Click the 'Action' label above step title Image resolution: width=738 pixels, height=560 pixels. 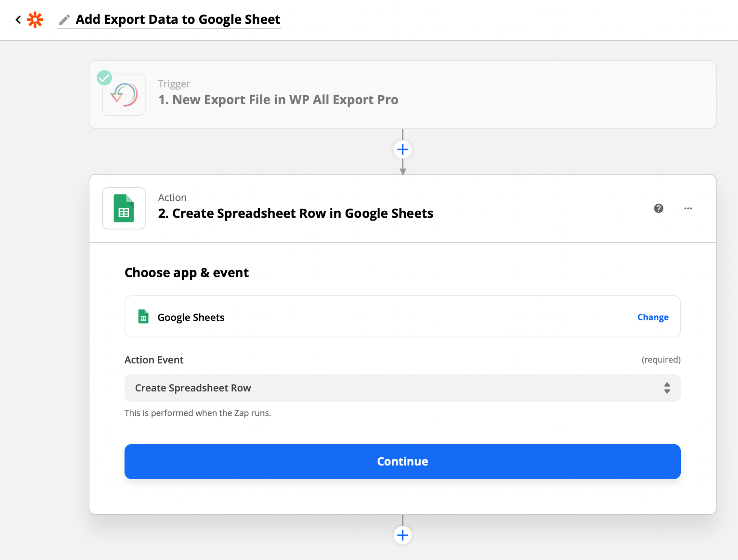tap(172, 197)
